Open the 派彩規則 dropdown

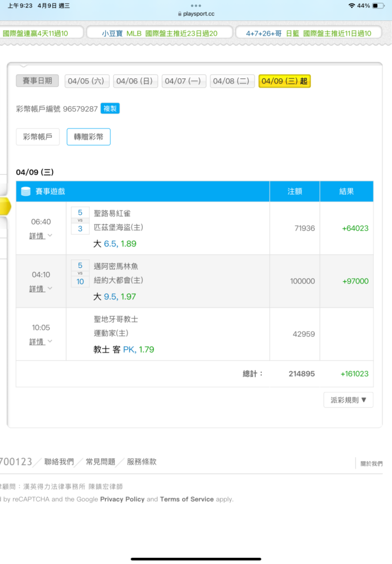click(x=348, y=400)
